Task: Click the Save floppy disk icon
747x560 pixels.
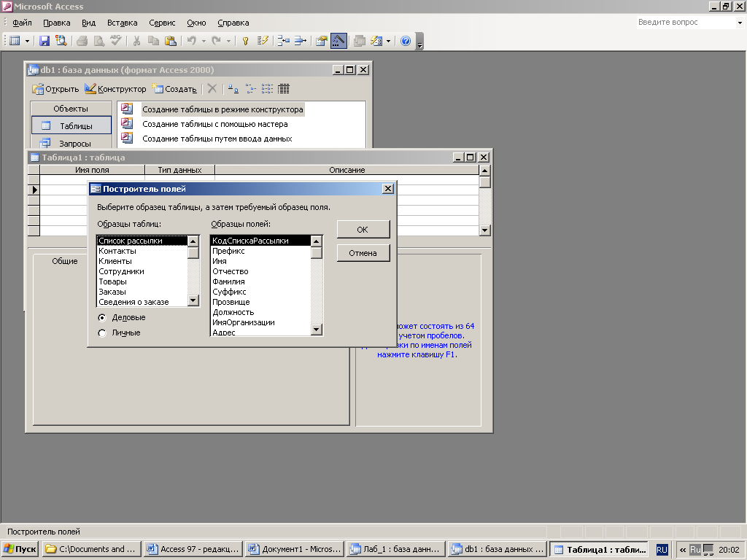Action: coord(44,41)
